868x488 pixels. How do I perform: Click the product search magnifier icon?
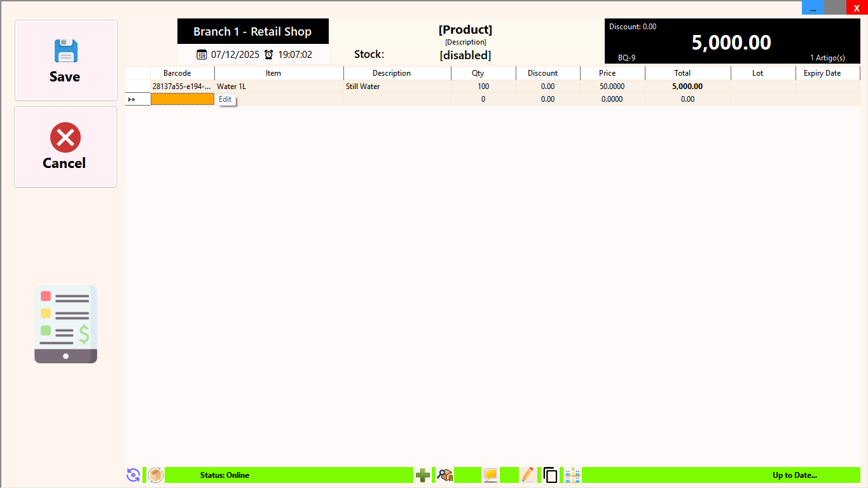pyautogui.click(x=445, y=475)
